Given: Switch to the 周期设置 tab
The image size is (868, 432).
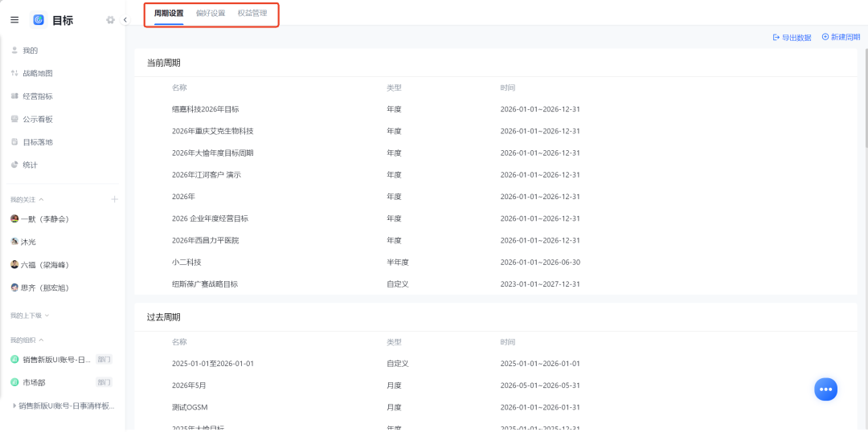Looking at the screenshot, I should 169,14.
